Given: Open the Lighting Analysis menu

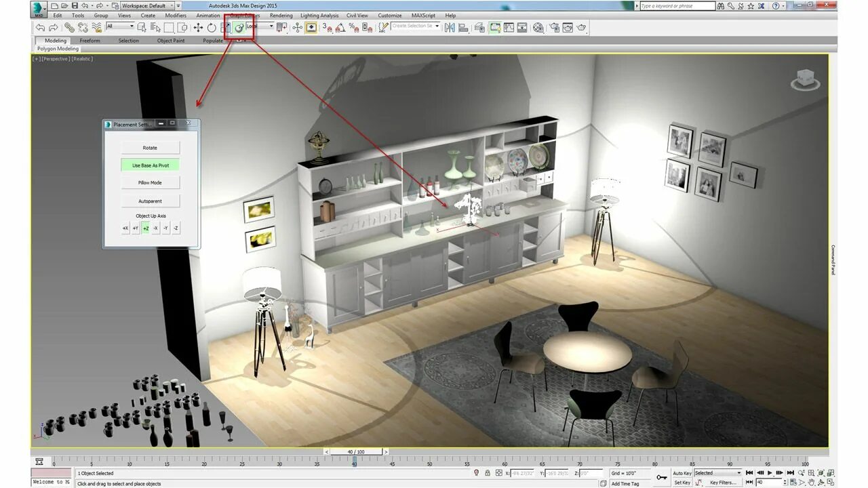Looking at the screenshot, I should click(319, 15).
